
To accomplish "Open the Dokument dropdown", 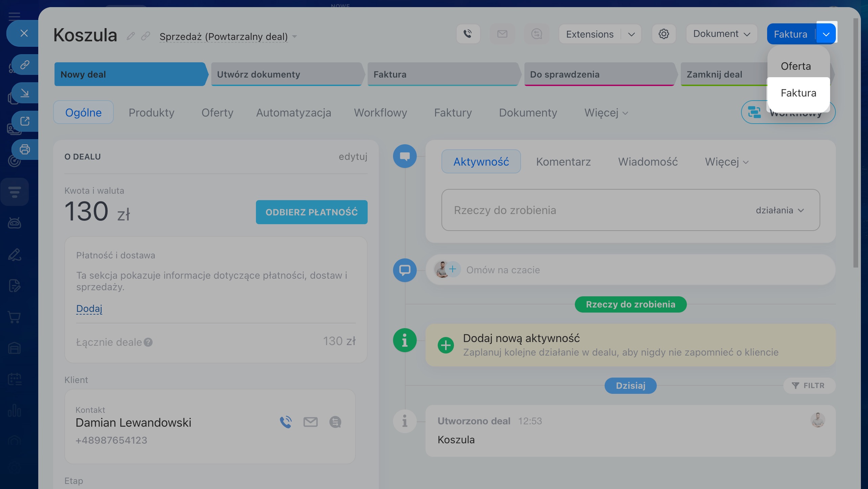I will (x=721, y=34).
